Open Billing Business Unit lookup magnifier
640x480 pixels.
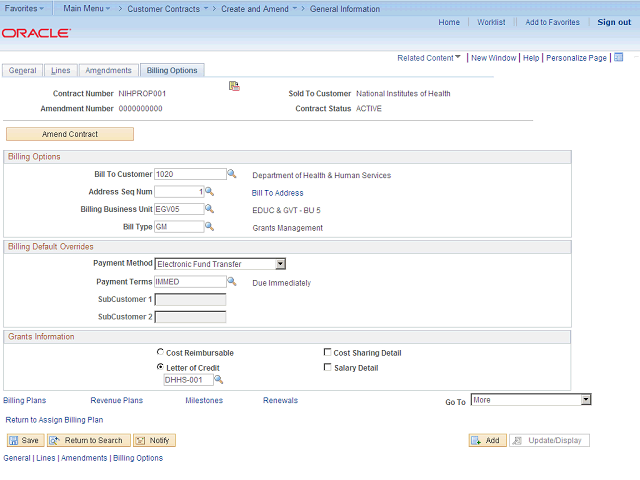[209, 209]
